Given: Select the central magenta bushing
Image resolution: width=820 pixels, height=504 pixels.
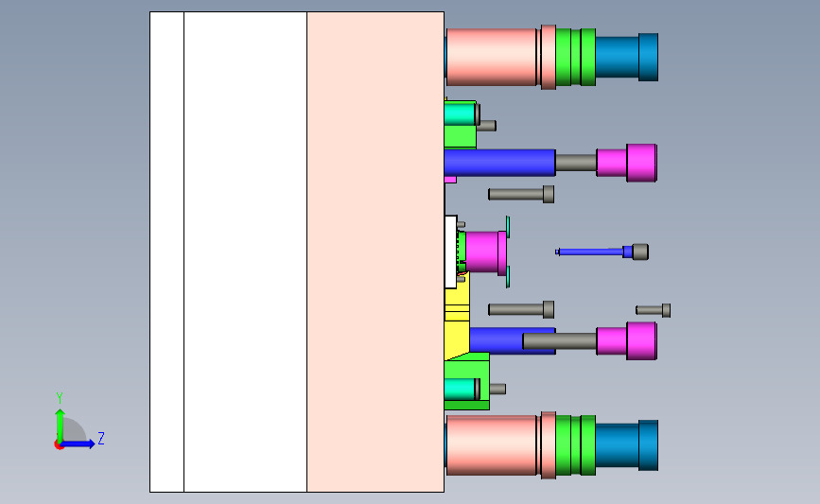Looking at the screenshot, I should 486,252.
